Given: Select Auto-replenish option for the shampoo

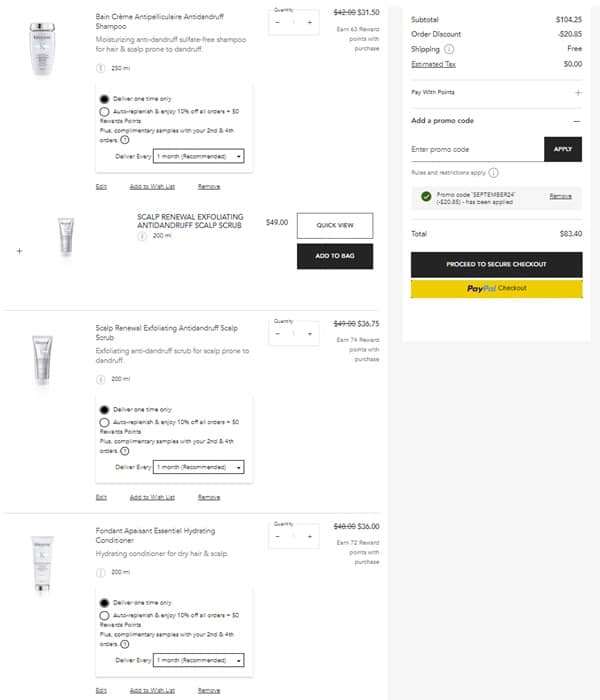Looking at the screenshot, I should pyautogui.click(x=105, y=113).
